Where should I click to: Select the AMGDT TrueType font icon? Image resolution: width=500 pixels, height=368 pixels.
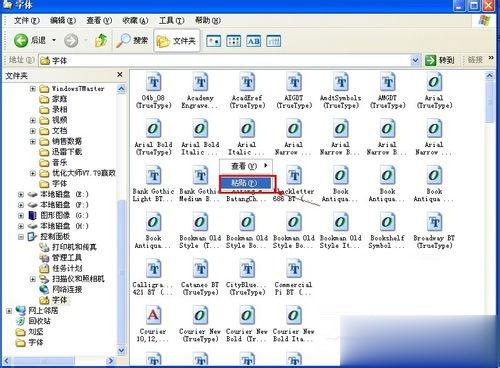(x=388, y=82)
